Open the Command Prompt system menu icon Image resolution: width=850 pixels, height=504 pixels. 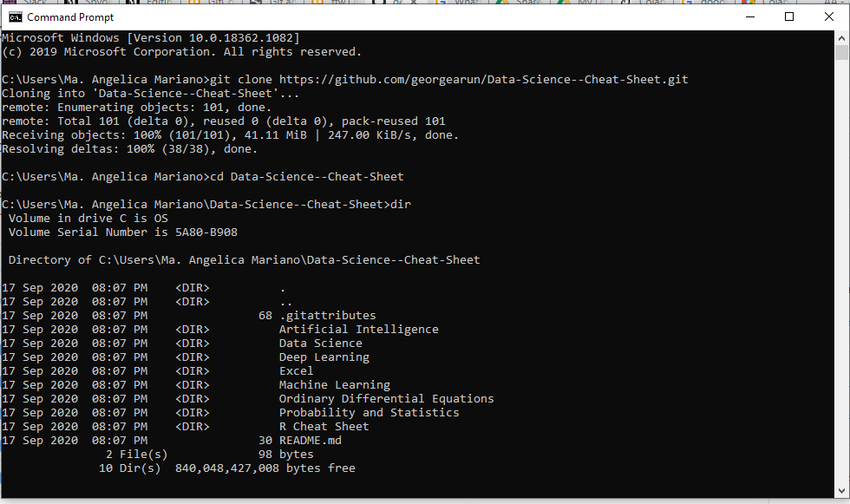[x=15, y=16]
